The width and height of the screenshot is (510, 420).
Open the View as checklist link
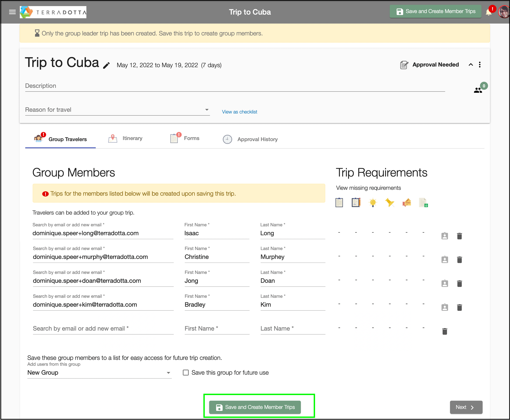[240, 112]
